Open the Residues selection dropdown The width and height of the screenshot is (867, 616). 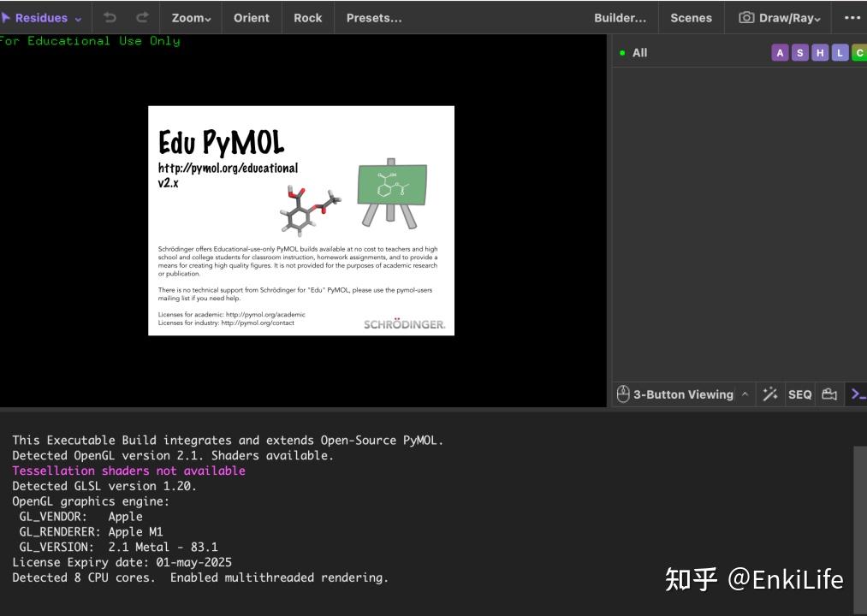point(41,17)
